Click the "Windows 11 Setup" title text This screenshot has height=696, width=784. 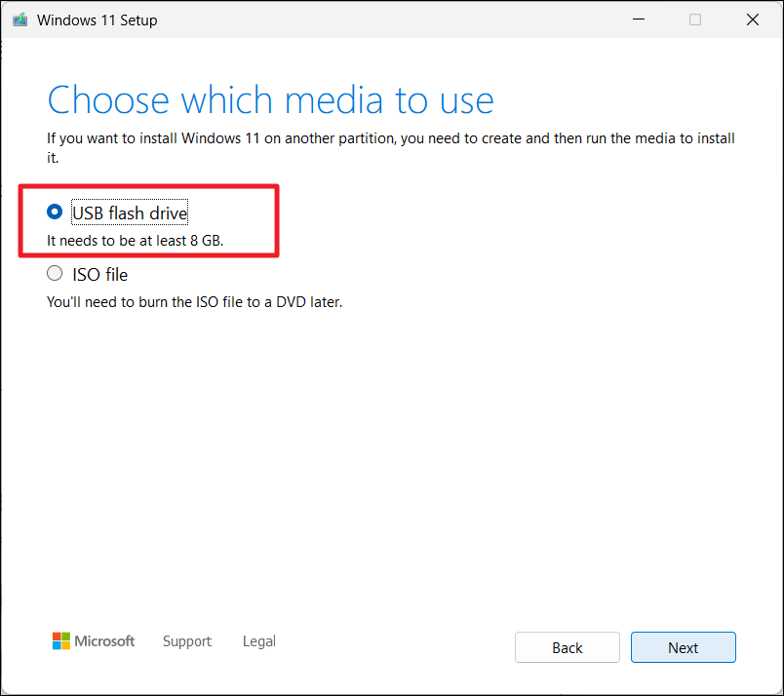point(97,20)
